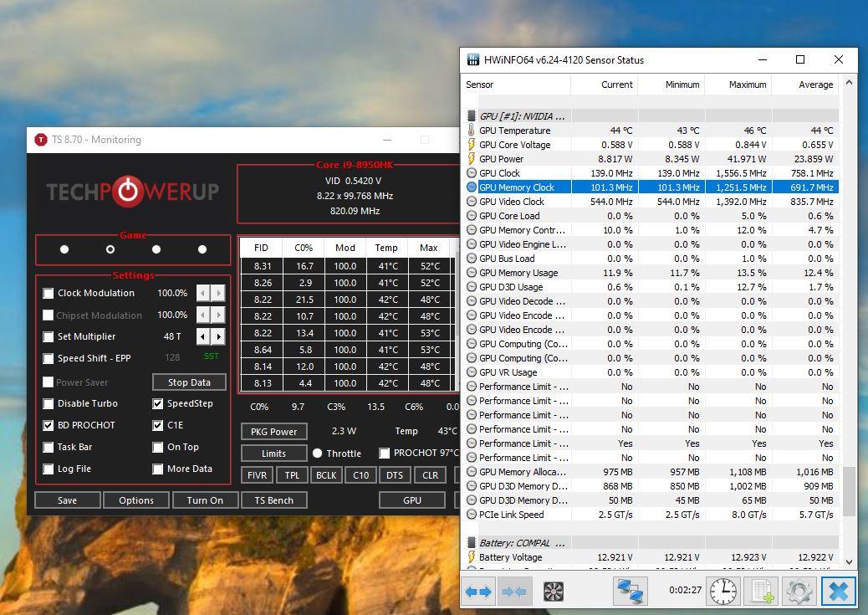The height and width of the screenshot is (615, 868).
Task: Open the FIVR settings button
Action: 257,475
